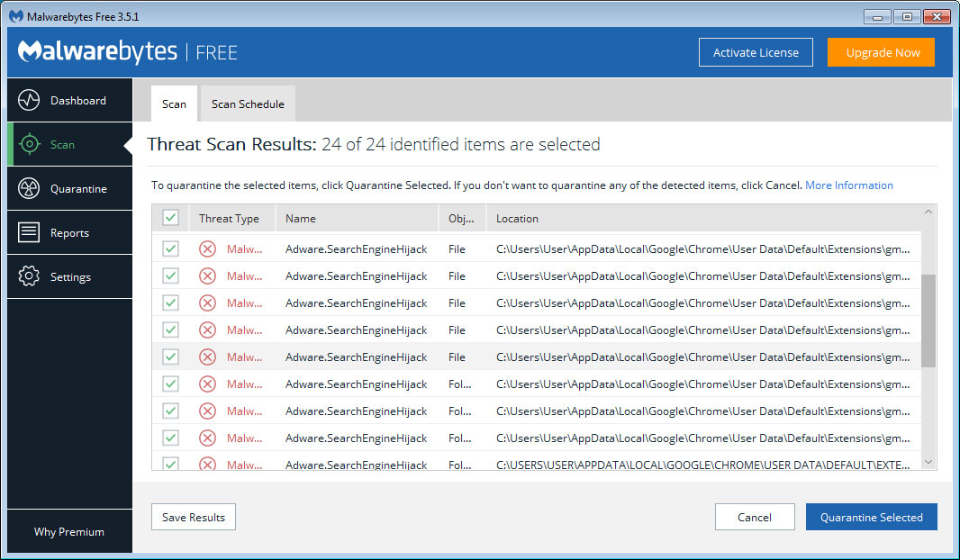This screenshot has width=960, height=560.
Task: Uncheck the select-all checkbox in the header row
Action: [170, 218]
